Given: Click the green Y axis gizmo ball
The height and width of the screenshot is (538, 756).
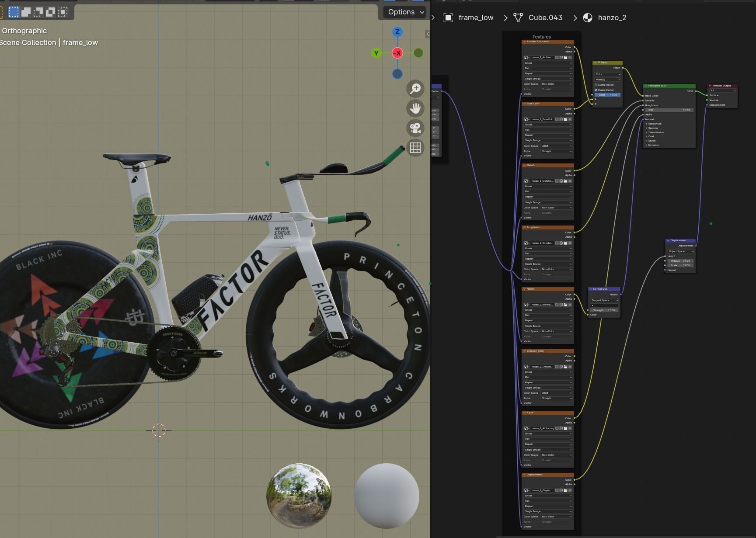Looking at the screenshot, I should click(376, 53).
